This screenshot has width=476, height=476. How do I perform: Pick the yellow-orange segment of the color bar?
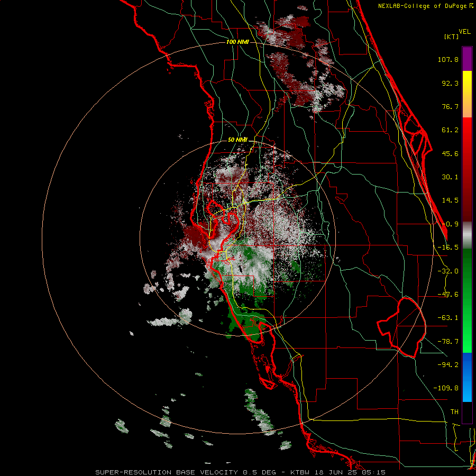coord(467,94)
